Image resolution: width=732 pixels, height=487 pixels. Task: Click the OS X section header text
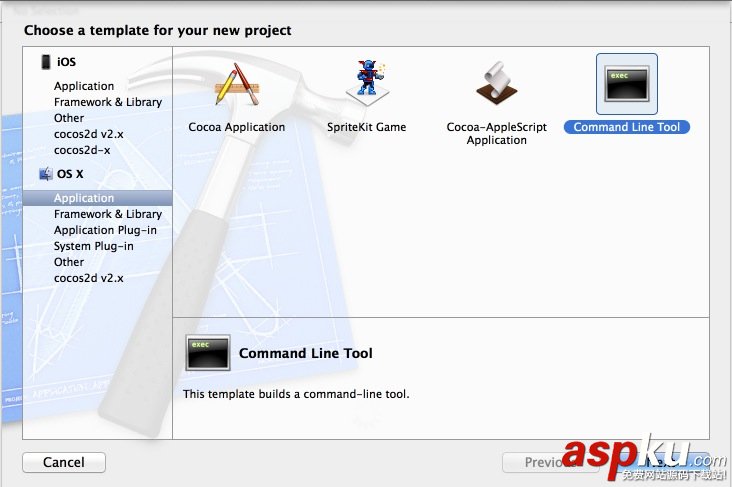[70, 174]
